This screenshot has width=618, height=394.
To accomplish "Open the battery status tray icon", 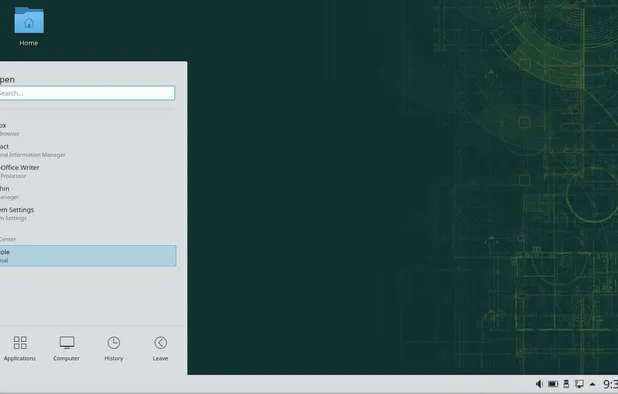I will [553, 384].
